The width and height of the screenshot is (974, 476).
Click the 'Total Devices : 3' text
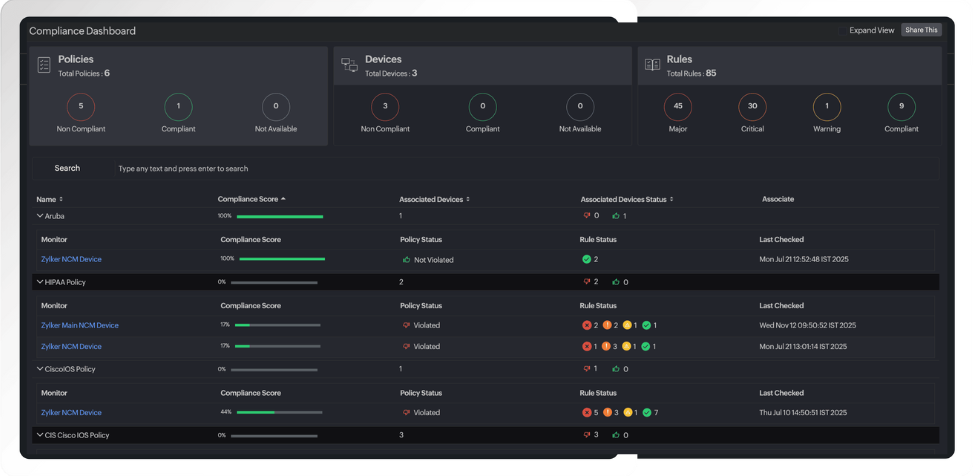(x=391, y=73)
